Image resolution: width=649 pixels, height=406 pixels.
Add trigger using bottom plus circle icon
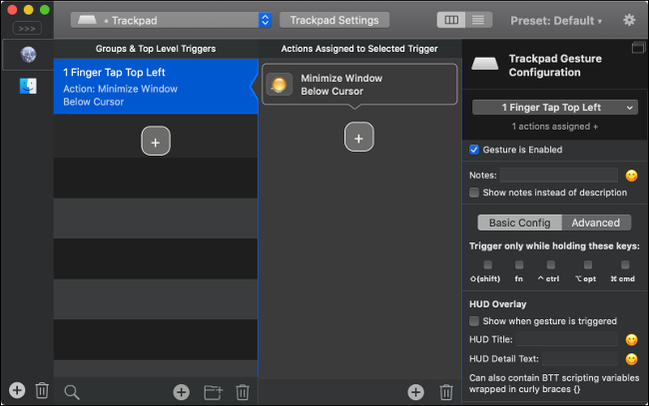pyautogui.click(x=181, y=392)
